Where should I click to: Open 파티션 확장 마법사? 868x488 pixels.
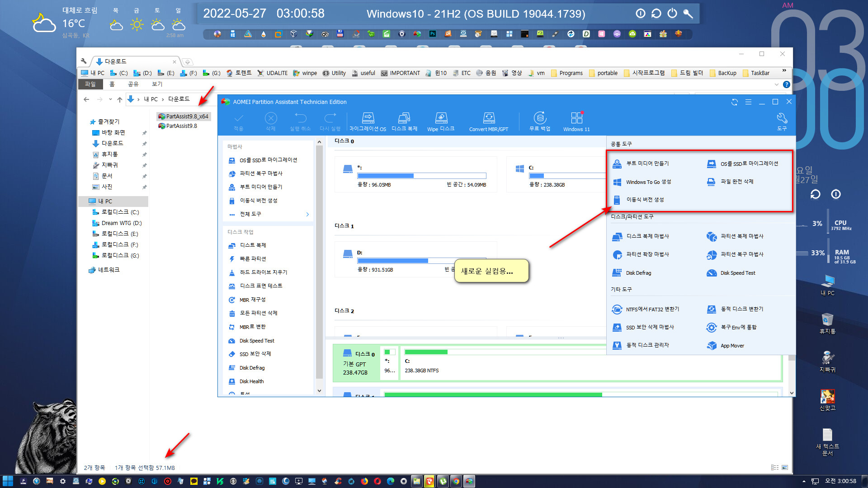point(641,254)
